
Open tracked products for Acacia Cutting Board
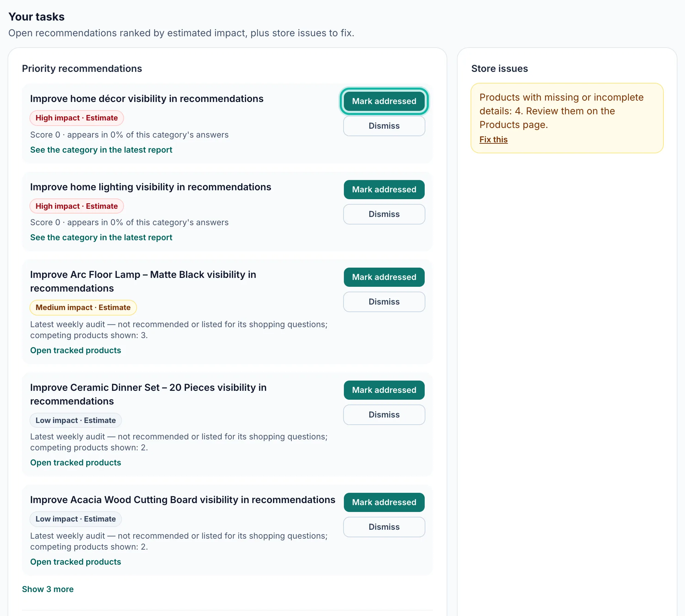point(75,562)
